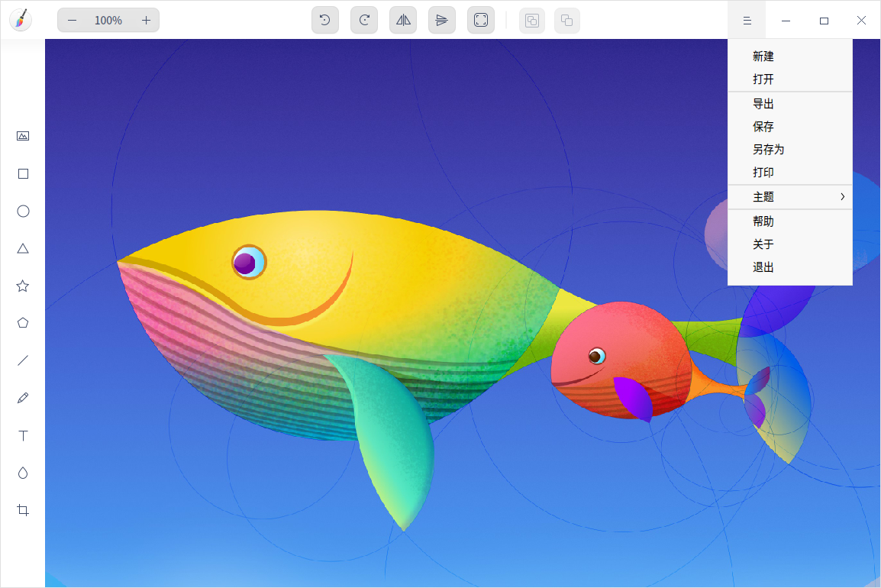
Task: Select the Polygon tool
Action: coord(23,323)
